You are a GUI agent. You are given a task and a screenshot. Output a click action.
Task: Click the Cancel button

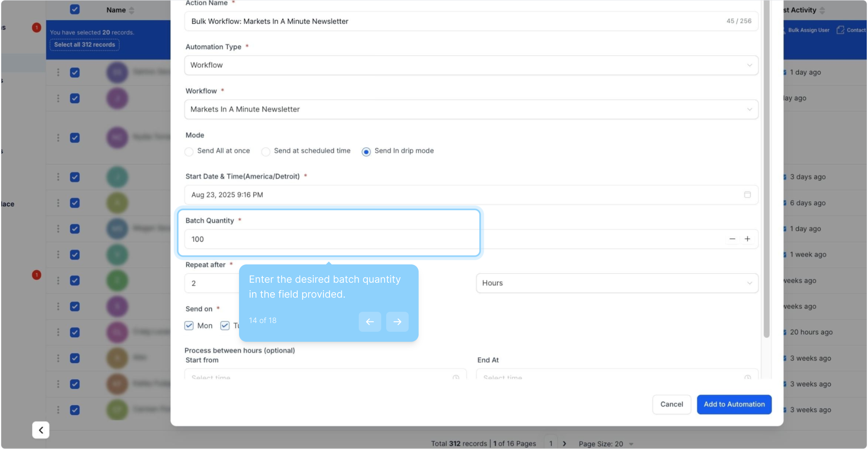pyautogui.click(x=671, y=404)
